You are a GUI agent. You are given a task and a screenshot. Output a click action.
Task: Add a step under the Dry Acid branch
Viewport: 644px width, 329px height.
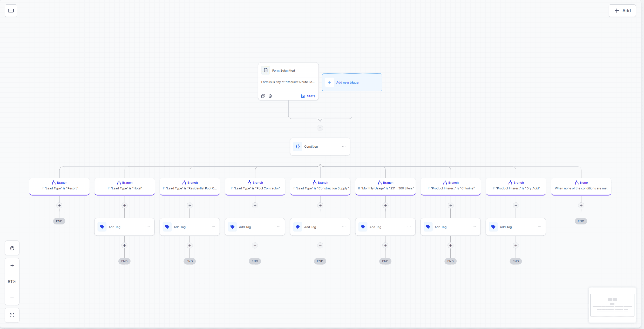tap(516, 205)
